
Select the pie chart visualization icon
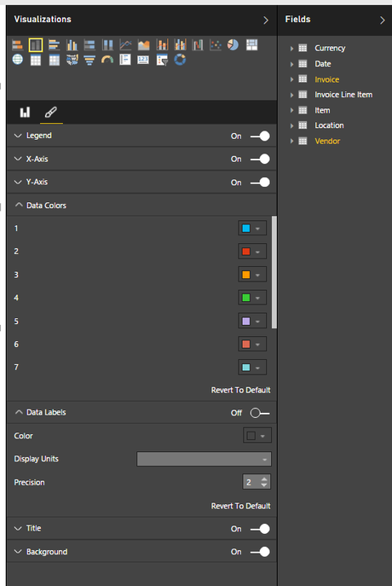[233, 45]
